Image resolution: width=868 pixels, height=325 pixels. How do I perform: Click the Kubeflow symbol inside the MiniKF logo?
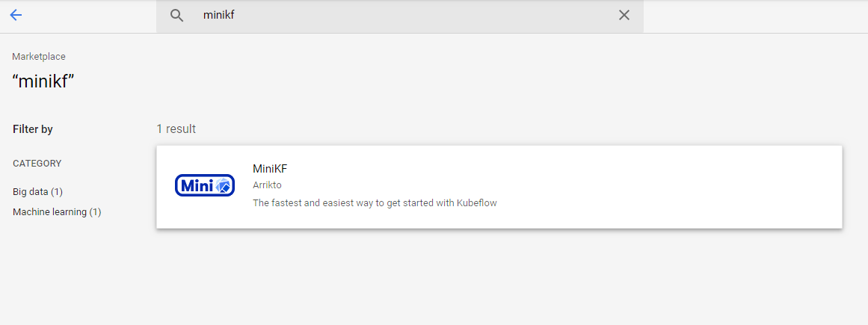224,186
